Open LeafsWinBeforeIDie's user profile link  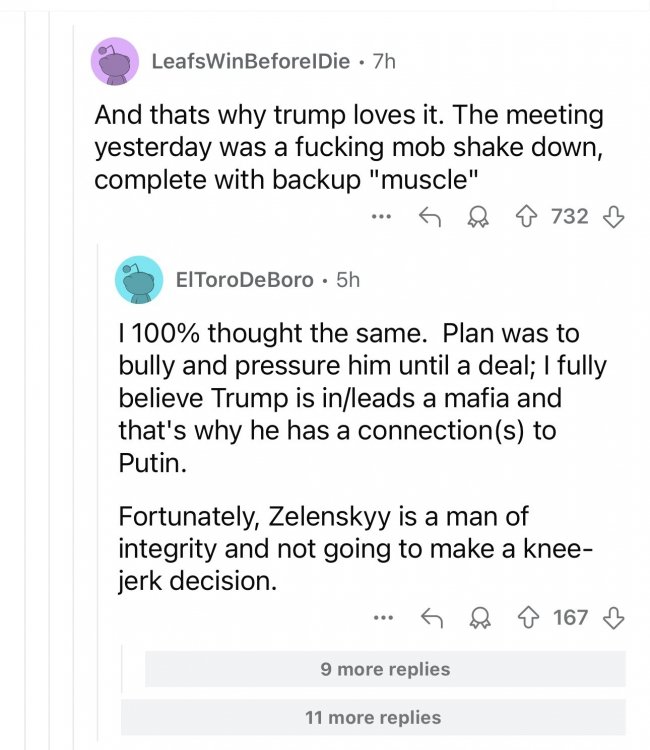pos(250,61)
